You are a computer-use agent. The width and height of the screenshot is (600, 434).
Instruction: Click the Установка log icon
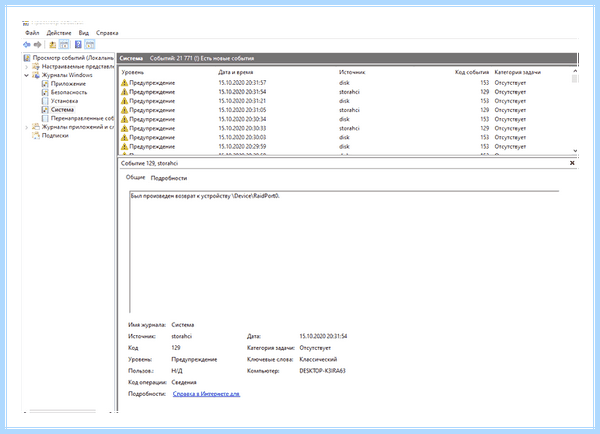point(45,101)
